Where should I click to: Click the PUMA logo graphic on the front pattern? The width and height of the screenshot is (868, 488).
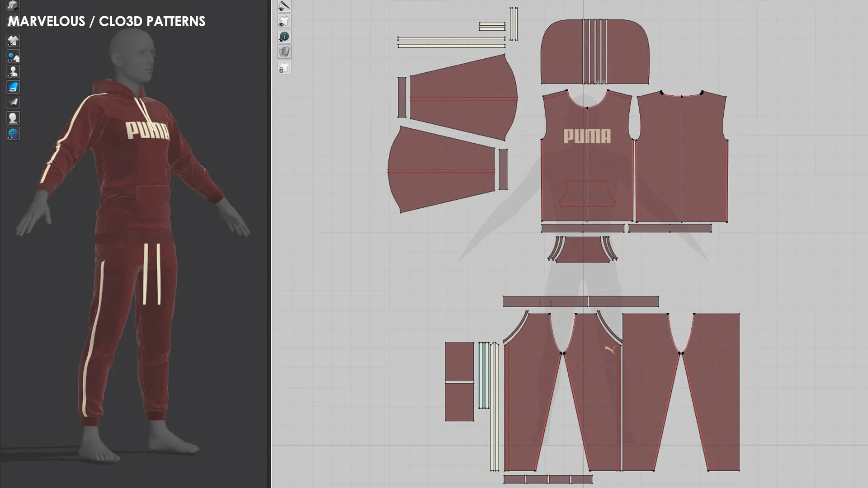pyautogui.click(x=587, y=136)
